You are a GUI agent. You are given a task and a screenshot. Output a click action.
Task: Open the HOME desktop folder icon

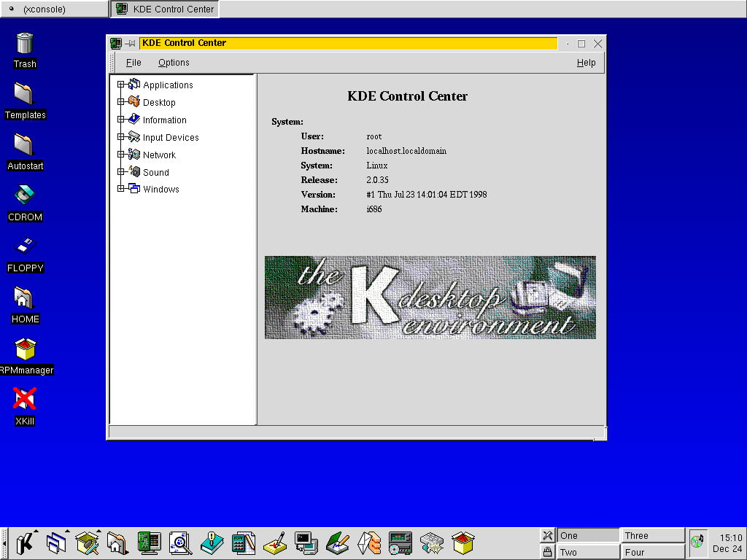tap(25, 306)
